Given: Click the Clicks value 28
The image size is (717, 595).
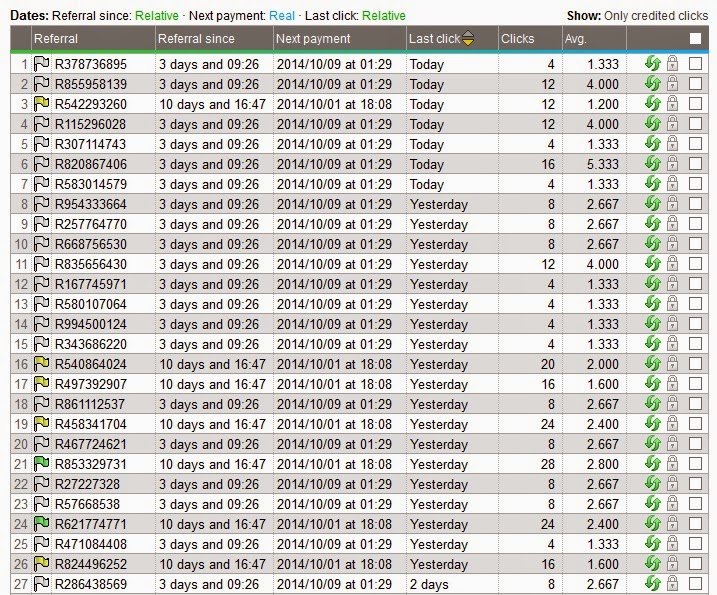Looking at the screenshot, I should pyautogui.click(x=548, y=464).
